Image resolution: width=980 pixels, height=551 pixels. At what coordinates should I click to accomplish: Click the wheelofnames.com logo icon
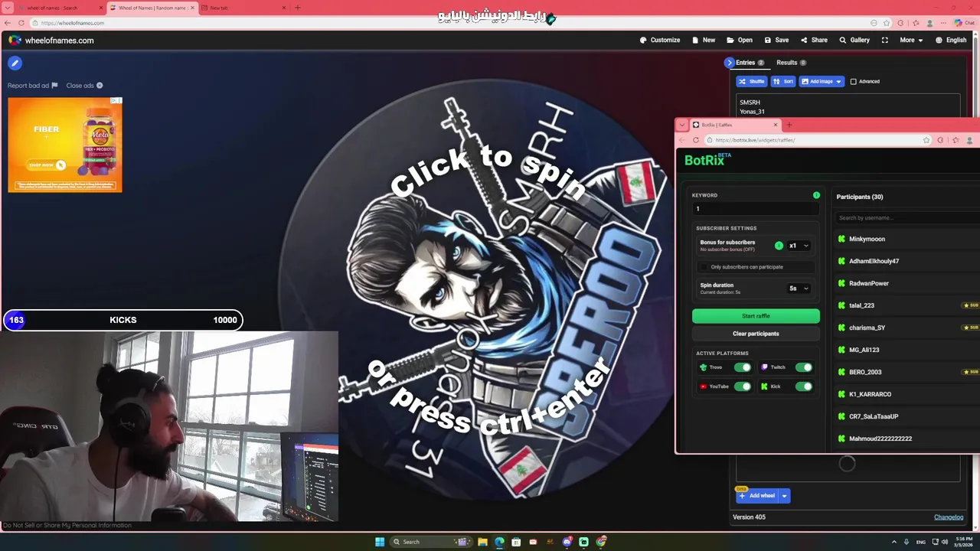pyautogui.click(x=15, y=40)
